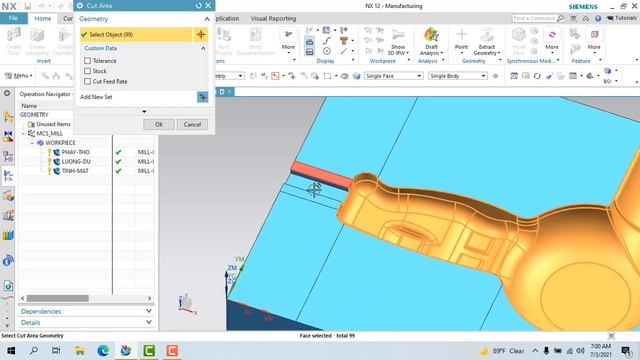
Task: Open the Windows search icon on taskbar
Action: (x=34, y=350)
